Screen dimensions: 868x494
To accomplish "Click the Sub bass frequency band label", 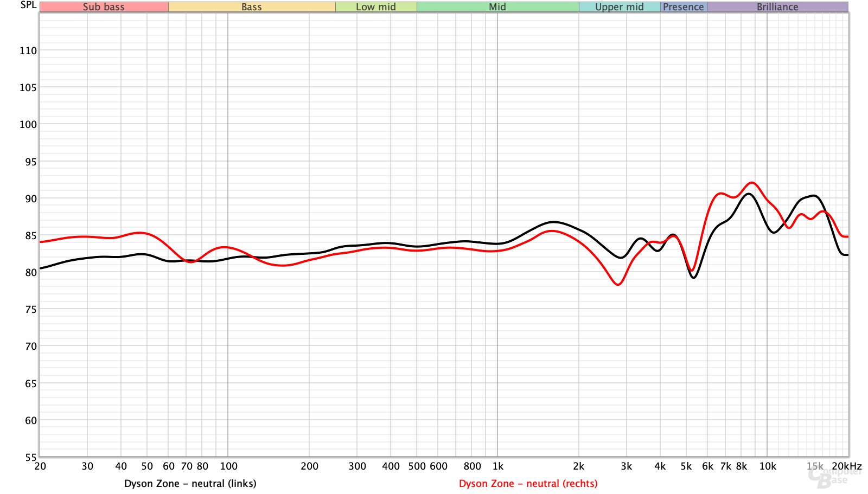I will tap(104, 7).
